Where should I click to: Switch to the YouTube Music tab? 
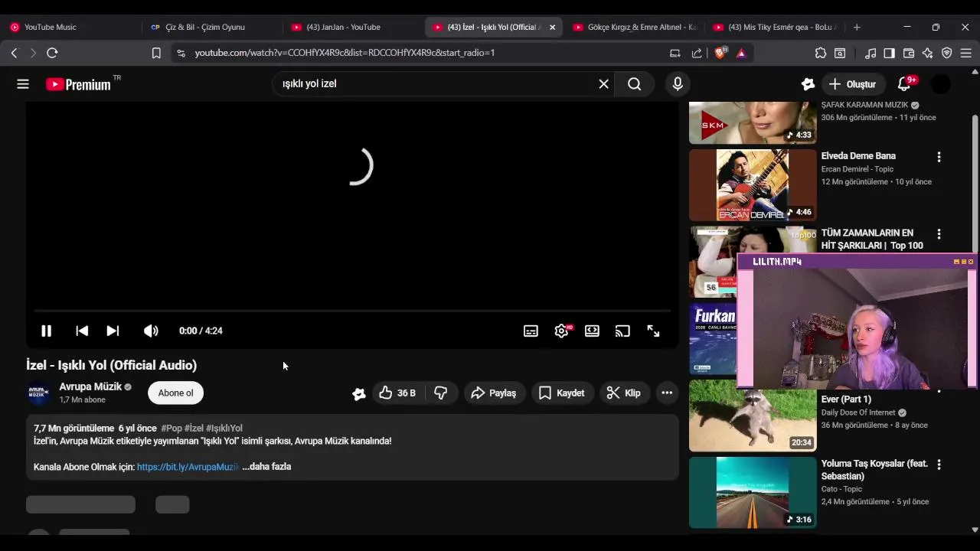click(70, 27)
